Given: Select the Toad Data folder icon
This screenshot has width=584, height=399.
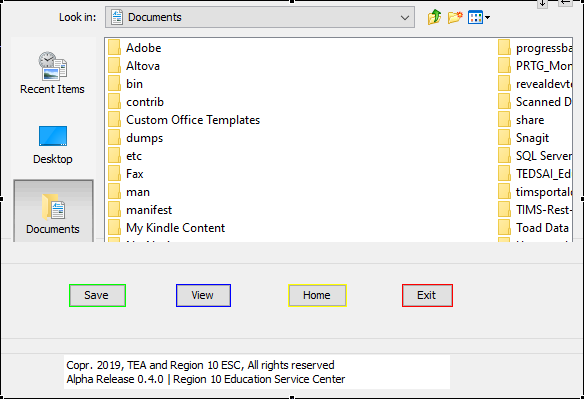Looking at the screenshot, I should (x=504, y=228).
